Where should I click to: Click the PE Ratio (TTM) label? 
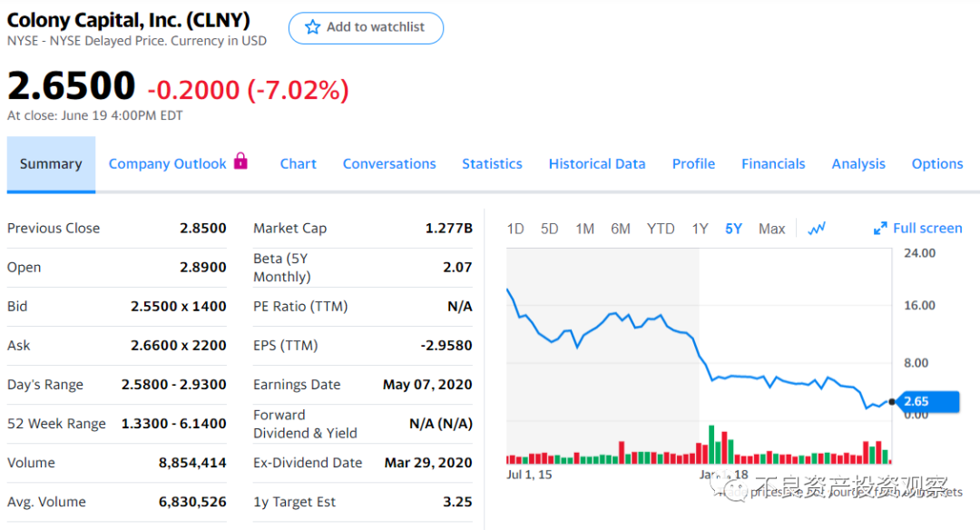300,306
